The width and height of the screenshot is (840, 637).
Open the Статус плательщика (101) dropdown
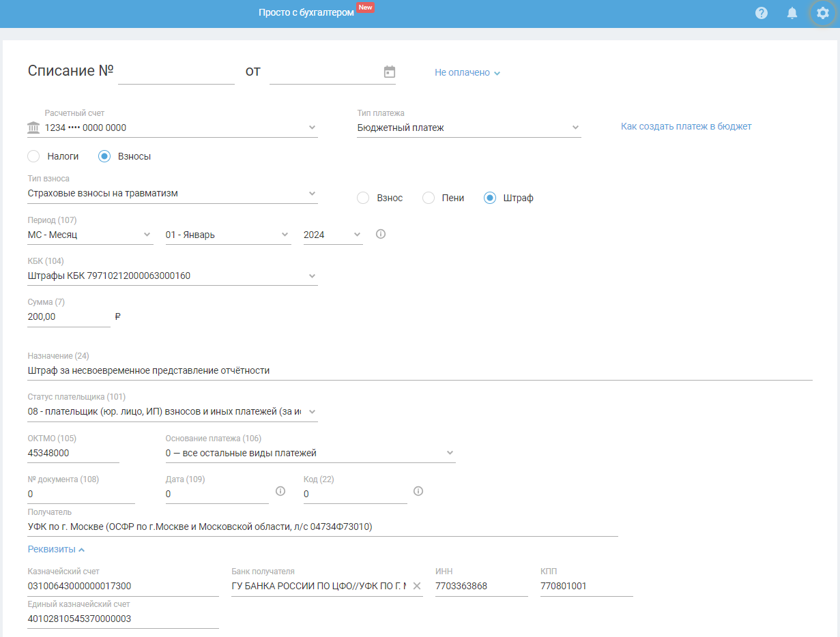pos(173,412)
